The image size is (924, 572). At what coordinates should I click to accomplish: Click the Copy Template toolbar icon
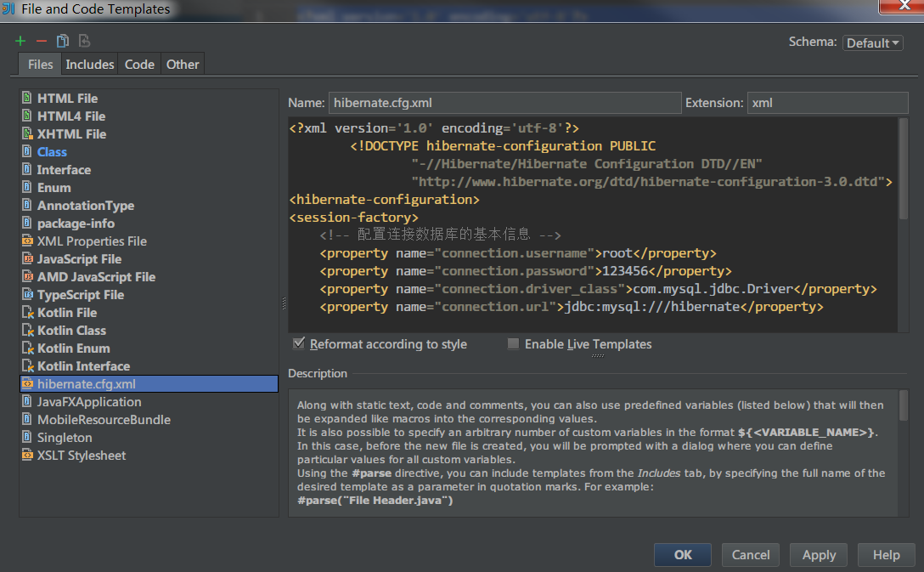[63, 41]
